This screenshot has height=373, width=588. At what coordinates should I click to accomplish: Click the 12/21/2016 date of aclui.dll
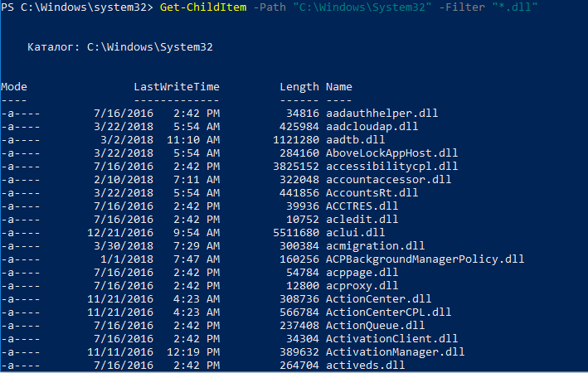120,233
